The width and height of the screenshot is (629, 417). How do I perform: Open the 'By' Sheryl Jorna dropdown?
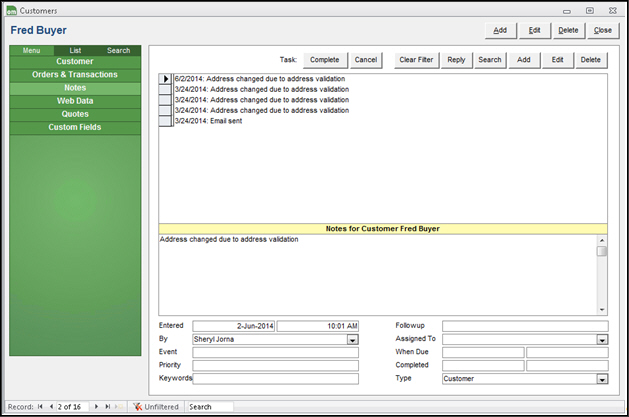(x=352, y=340)
